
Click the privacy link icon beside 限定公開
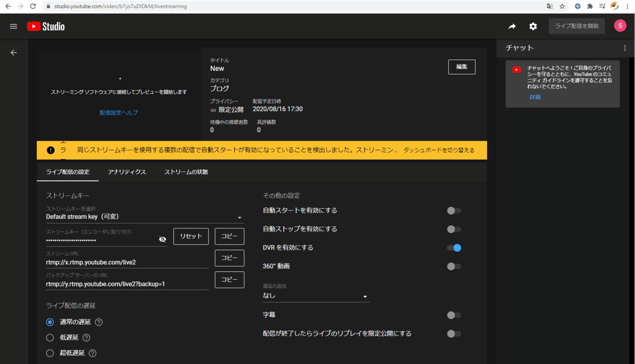(x=213, y=110)
